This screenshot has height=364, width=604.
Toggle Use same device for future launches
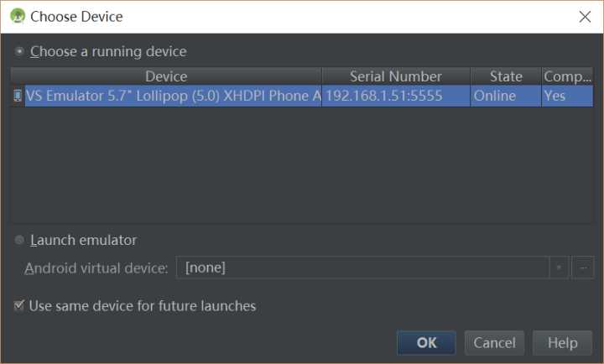coord(19,306)
